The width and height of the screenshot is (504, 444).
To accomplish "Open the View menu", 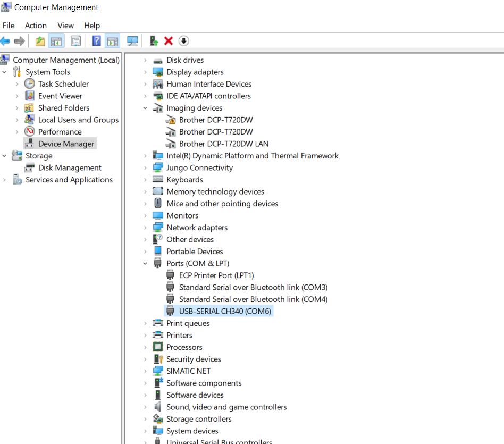I will tap(65, 26).
